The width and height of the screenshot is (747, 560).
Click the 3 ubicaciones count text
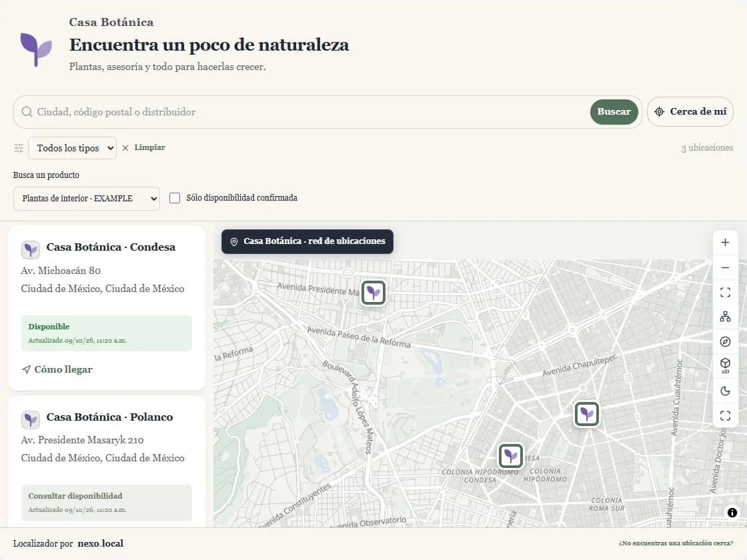click(707, 147)
